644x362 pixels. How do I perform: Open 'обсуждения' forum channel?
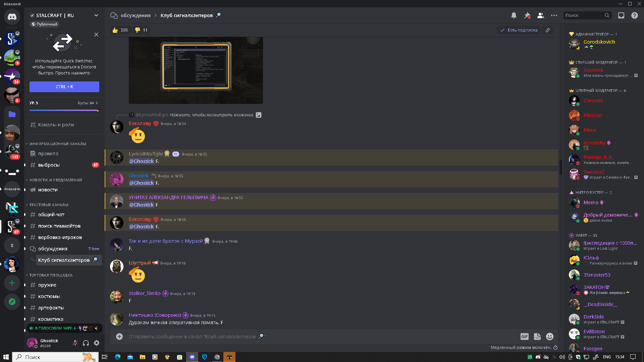tap(64, 249)
